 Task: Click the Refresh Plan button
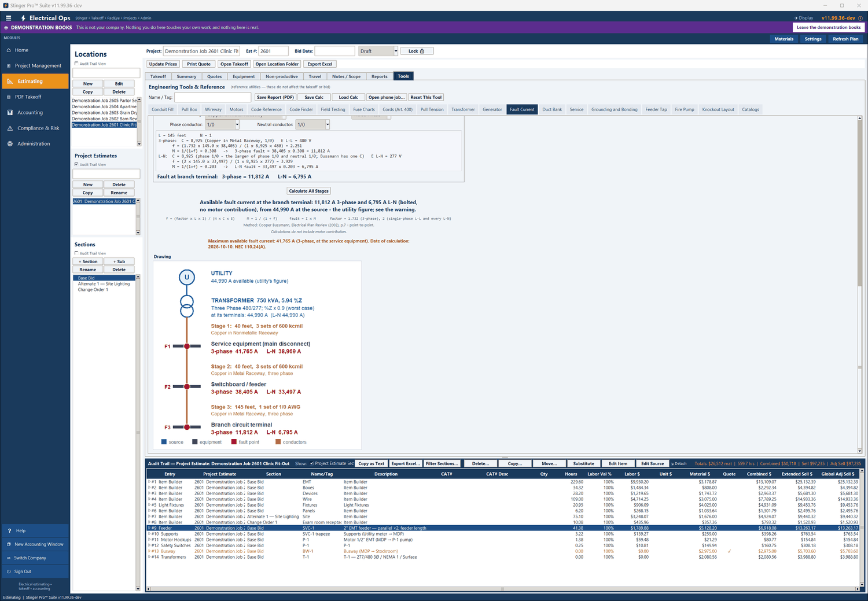tap(845, 39)
